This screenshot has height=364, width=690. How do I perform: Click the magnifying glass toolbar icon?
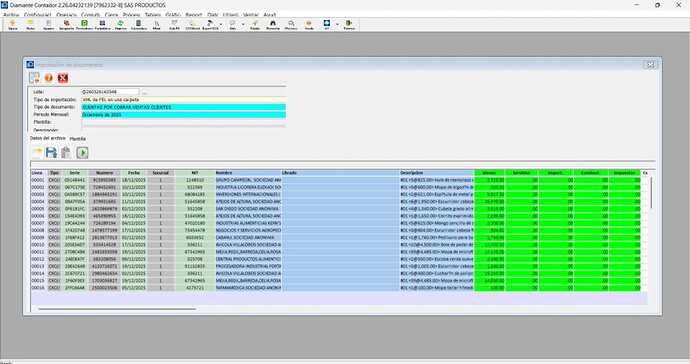click(291, 23)
